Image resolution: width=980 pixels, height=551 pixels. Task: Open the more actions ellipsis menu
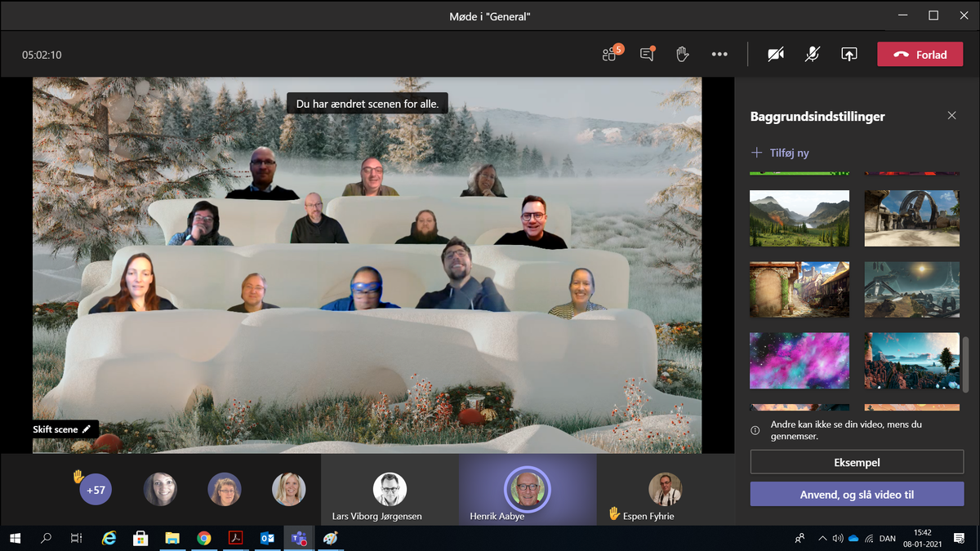pyautogui.click(x=719, y=55)
